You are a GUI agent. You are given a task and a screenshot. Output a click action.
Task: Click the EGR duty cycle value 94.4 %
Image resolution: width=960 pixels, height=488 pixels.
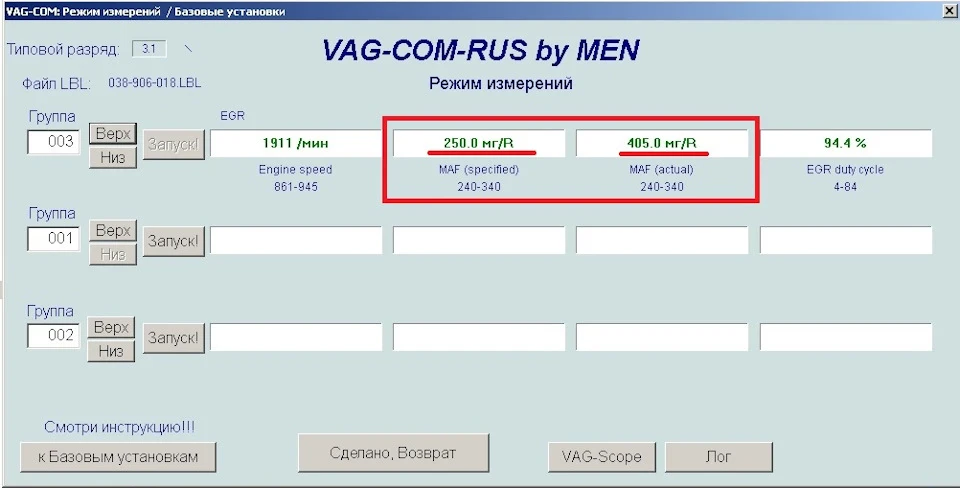[846, 143]
